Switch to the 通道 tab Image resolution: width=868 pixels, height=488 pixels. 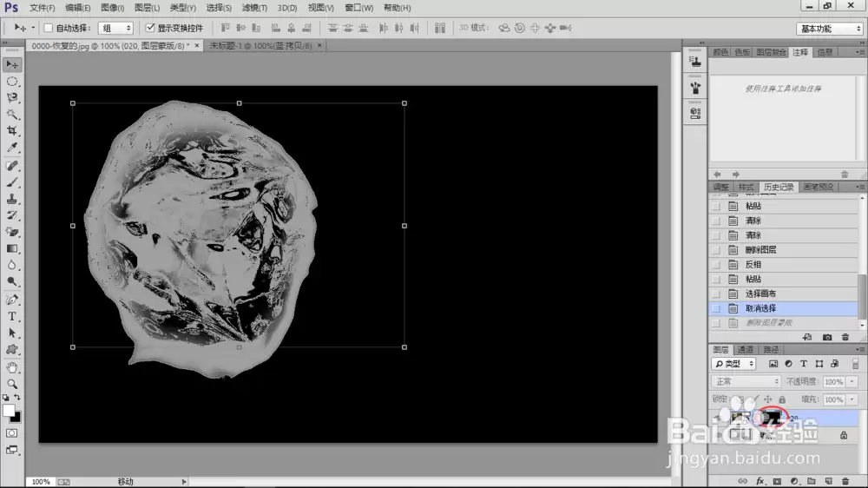pos(745,350)
